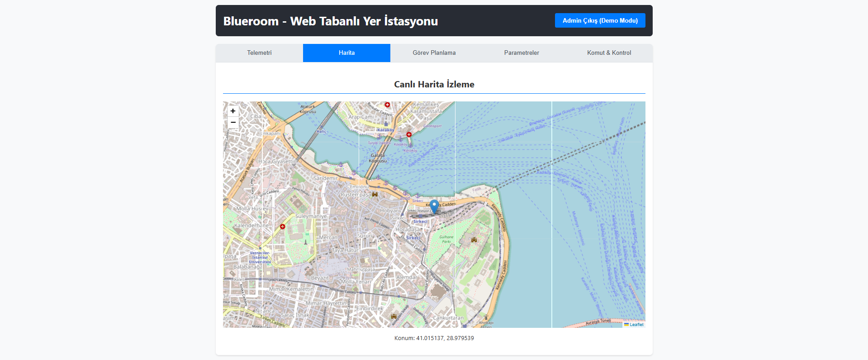Open the Leaflet attribution link
Image resolution: width=868 pixels, height=360 pixels.
pyautogui.click(x=636, y=325)
